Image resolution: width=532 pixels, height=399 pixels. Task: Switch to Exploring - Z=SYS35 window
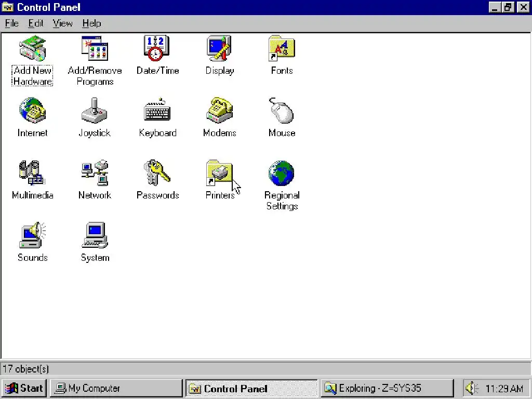[x=387, y=388]
